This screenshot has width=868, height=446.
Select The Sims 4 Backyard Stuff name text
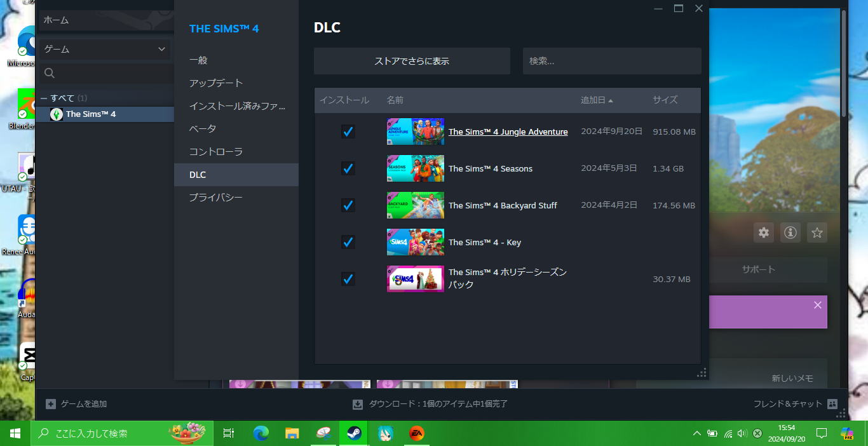pos(503,205)
